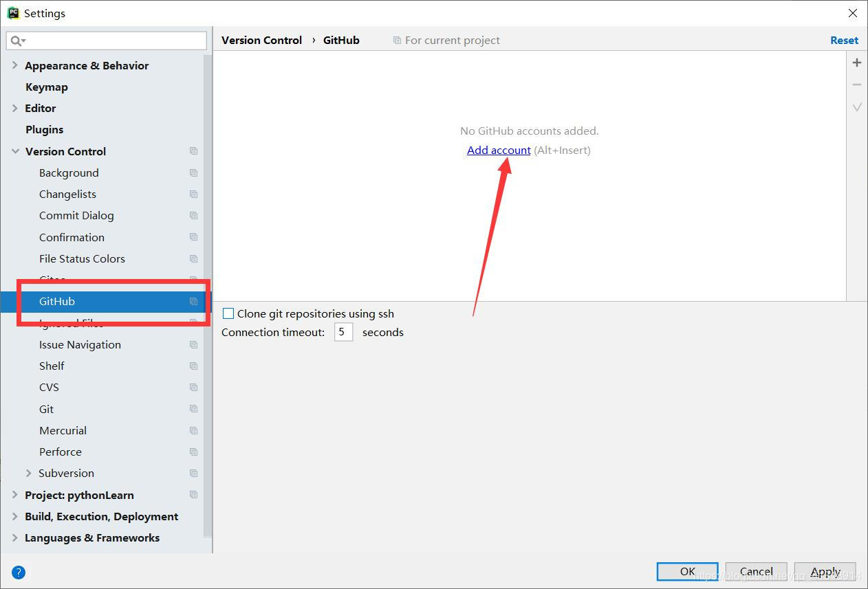Select Commit Dialog settings item
Viewport: 868px width, 589px height.
pos(76,215)
